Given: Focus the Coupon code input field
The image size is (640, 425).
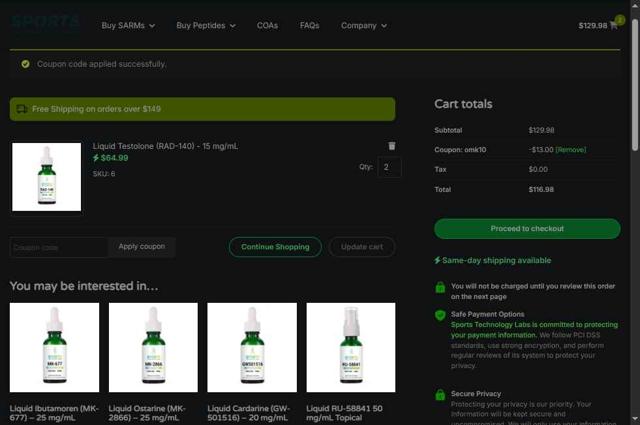Looking at the screenshot, I should click(59, 247).
